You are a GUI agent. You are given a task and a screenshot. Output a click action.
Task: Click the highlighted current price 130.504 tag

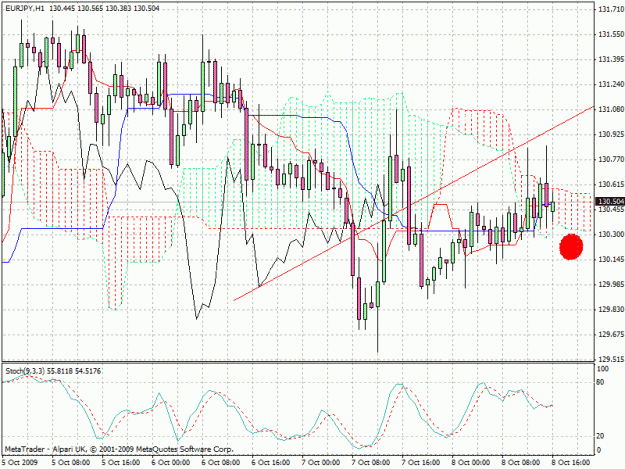610,202
